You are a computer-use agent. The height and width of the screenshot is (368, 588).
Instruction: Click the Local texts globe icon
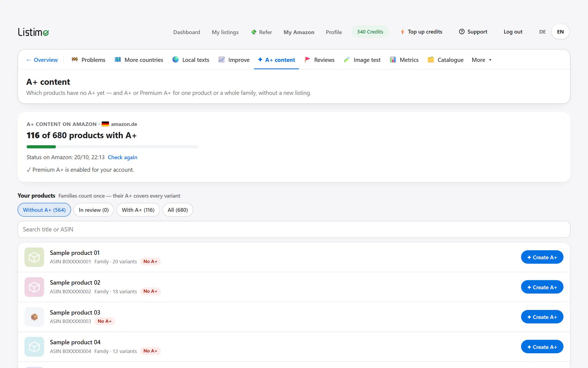(176, 59)
